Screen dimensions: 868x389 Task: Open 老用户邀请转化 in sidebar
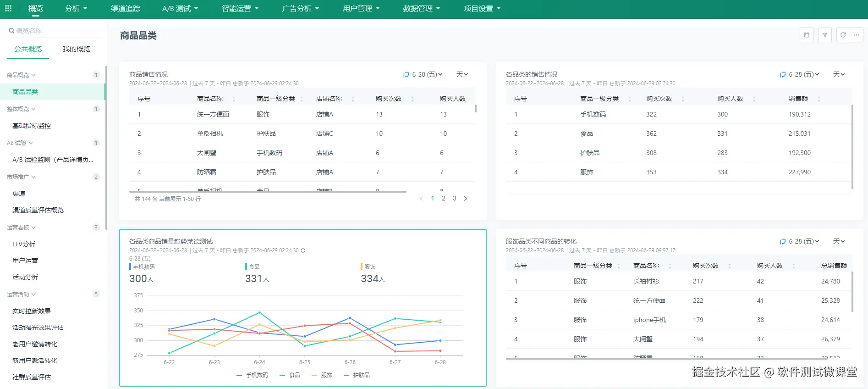pyautogui.click(x=35, y=344)
